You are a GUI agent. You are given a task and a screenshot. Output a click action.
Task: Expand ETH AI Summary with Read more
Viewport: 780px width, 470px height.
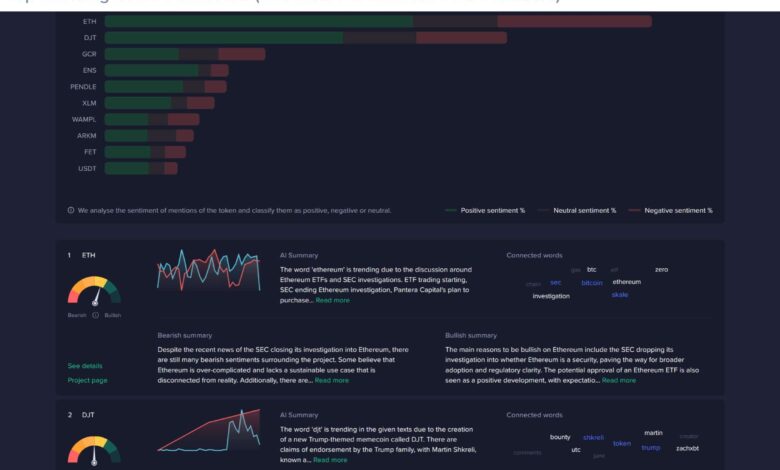[333, 300]
